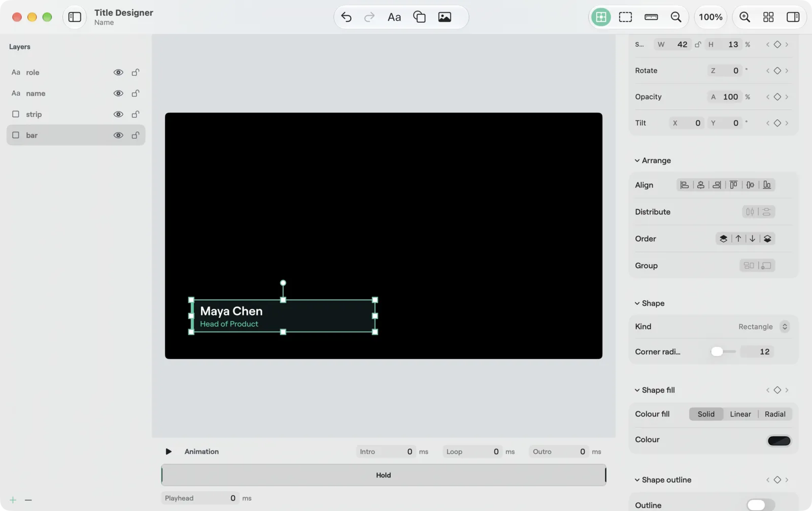Open the 100% zoom level menu
This screenshot has height=511, width=812.
(x=710, y=17)
